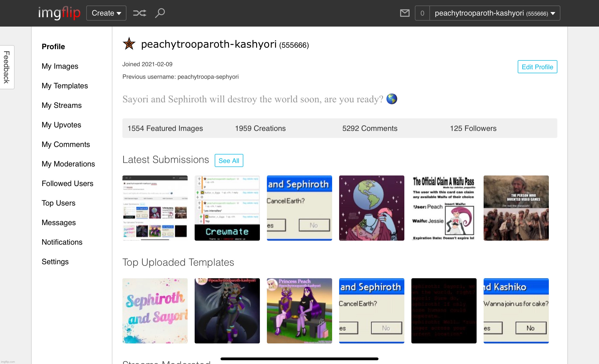
Task: Open the search magnifier icon
Action: [x=160, y=13]
